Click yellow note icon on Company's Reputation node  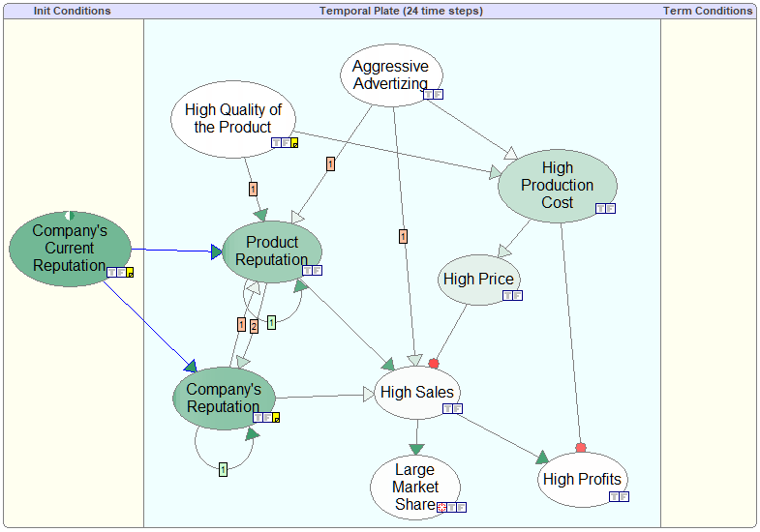click(276, 417)
